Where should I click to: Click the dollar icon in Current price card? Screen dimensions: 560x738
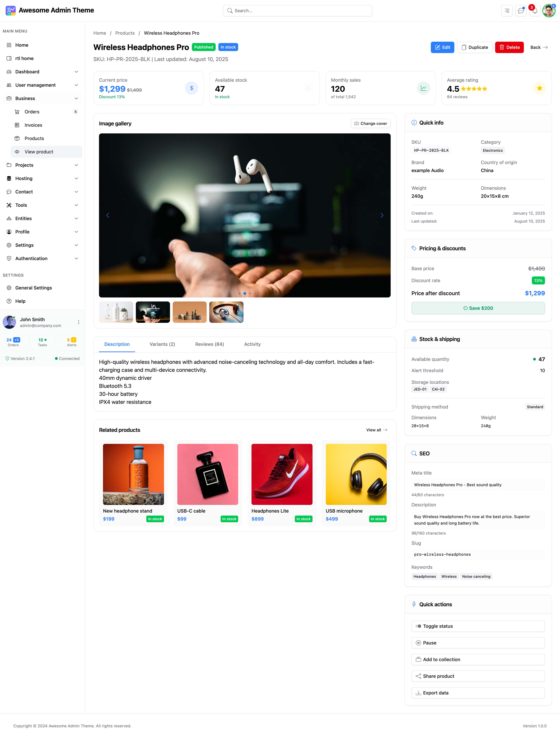click(191, 88)
